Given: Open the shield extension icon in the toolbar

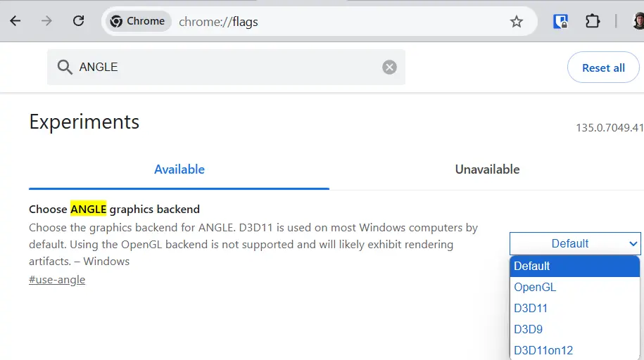Looking at the screenshot, I should 560,22.
